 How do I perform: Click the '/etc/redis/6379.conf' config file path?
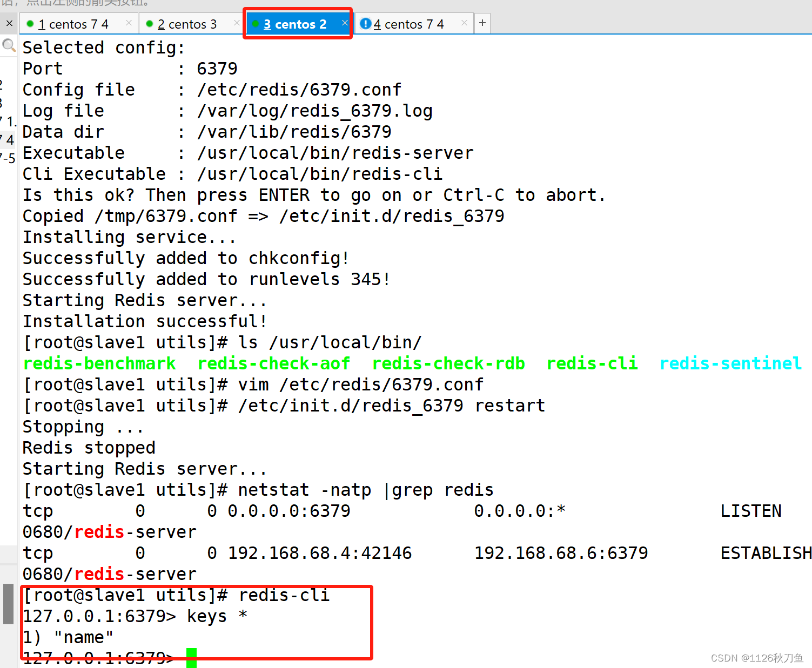(x=299, y=90)
